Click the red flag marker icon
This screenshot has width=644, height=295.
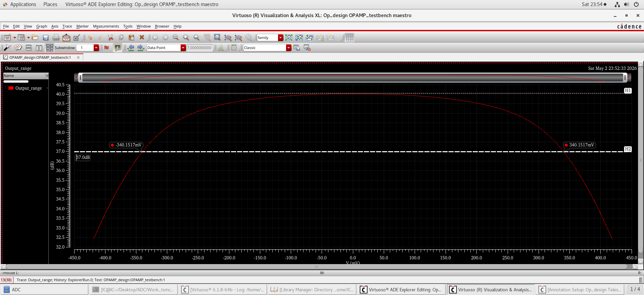(107, 48)
